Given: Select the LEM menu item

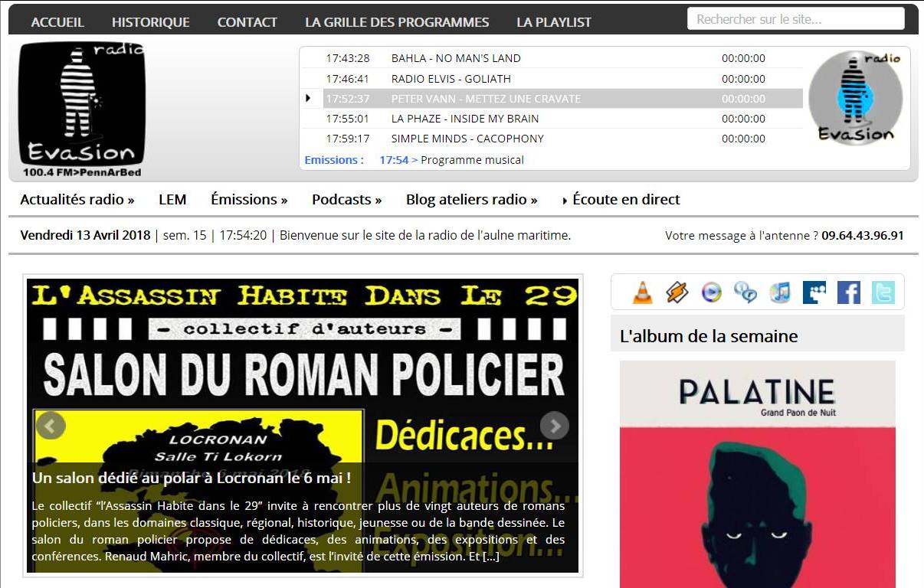Looking at the screenshot, I should tap(172, 199).
